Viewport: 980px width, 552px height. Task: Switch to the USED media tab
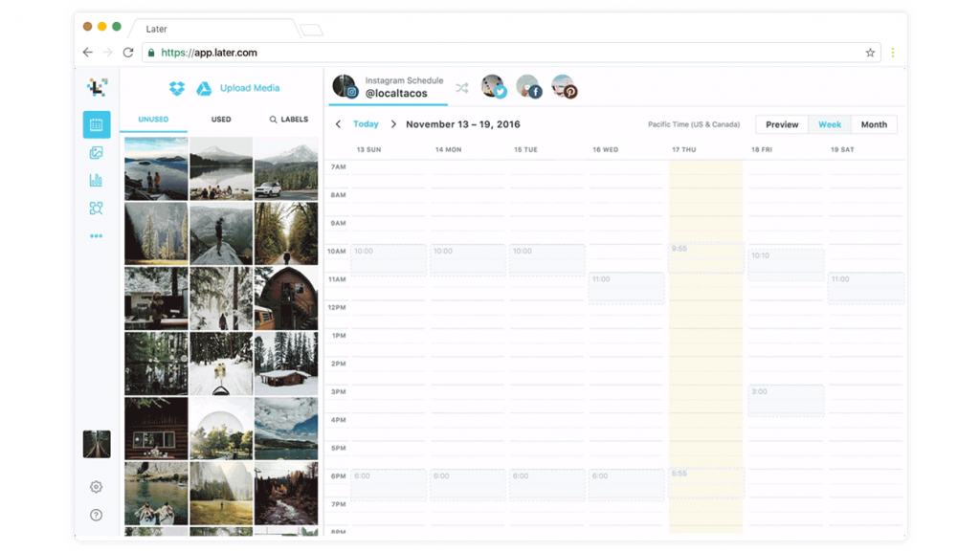click(221, 120)
